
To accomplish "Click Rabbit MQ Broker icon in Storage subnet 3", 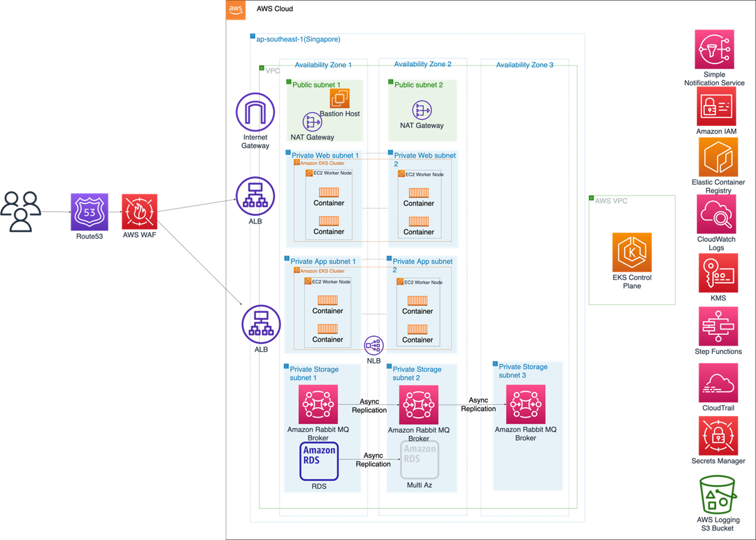I will coord(526,405).
